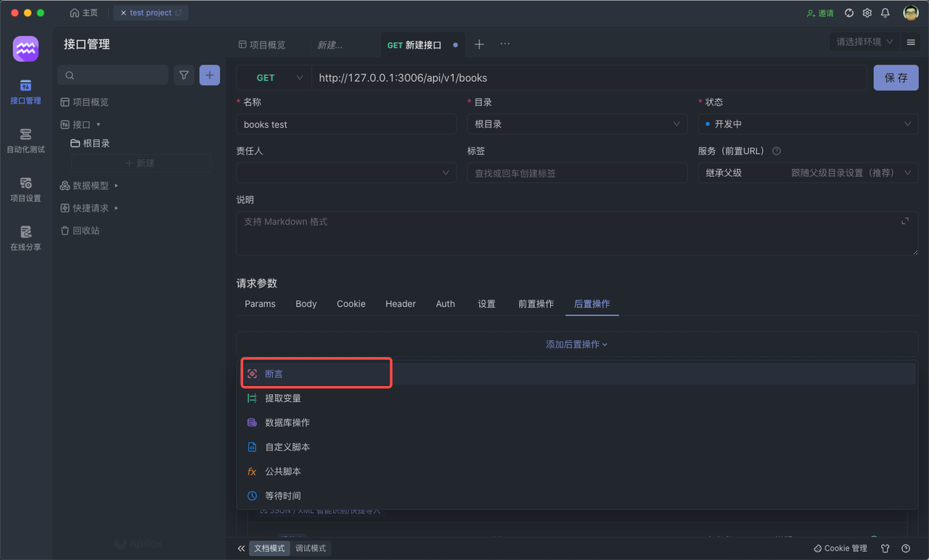Screen dimensions: 929x560
Task: Choose 公共脚本 menu item
Action: [x=577, y=472]
